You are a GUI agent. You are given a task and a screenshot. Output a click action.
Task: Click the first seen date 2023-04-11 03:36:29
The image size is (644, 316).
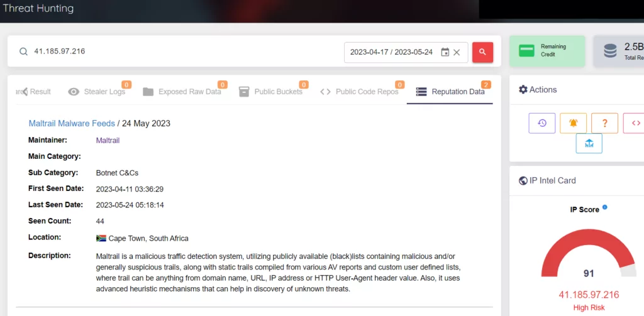click(x=130, y=189)
